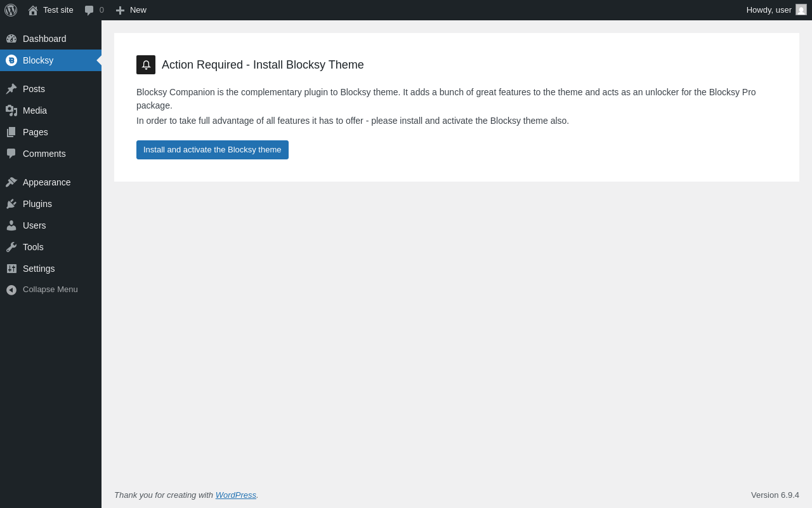Click the user avatar thumbnail
The height and width of the screenshot is (508, 812).
801,10
